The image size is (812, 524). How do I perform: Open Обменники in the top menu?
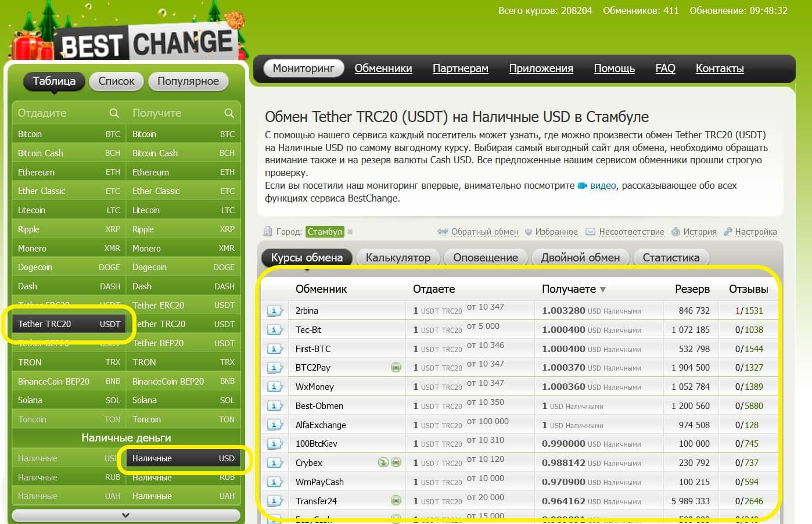click(383, 69)
